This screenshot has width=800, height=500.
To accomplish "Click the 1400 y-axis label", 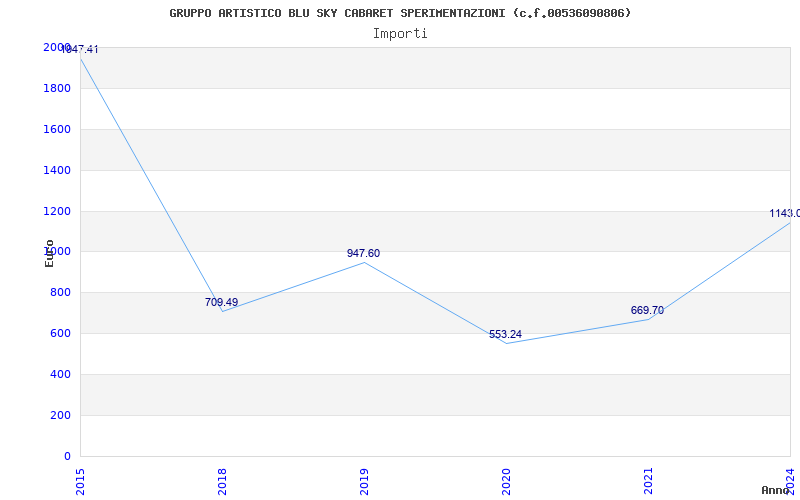I will [x=57, y=170].
